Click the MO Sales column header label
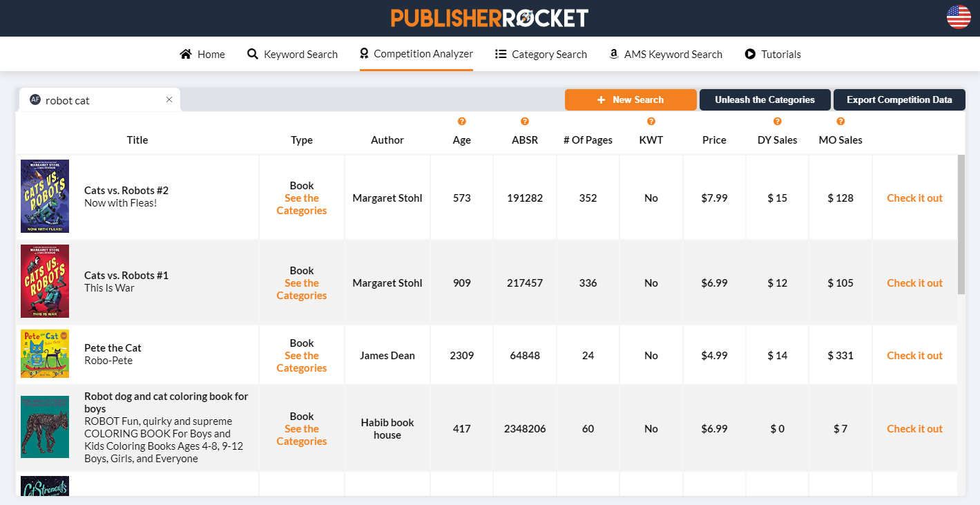980x505 pixels. (x=840, y=140)
